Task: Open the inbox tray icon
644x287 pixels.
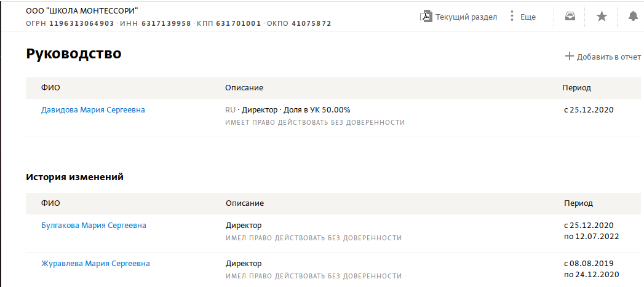Action: (x=570, y=16)
